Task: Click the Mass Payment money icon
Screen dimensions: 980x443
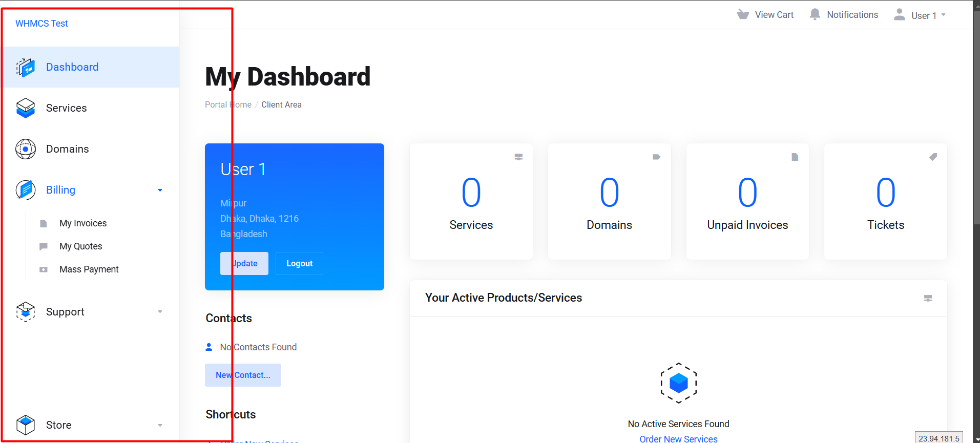Action: pos(44,269)
